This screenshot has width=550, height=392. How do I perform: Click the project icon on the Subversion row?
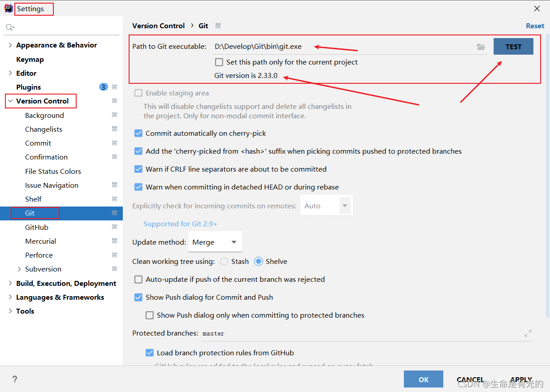coord(115,269)
